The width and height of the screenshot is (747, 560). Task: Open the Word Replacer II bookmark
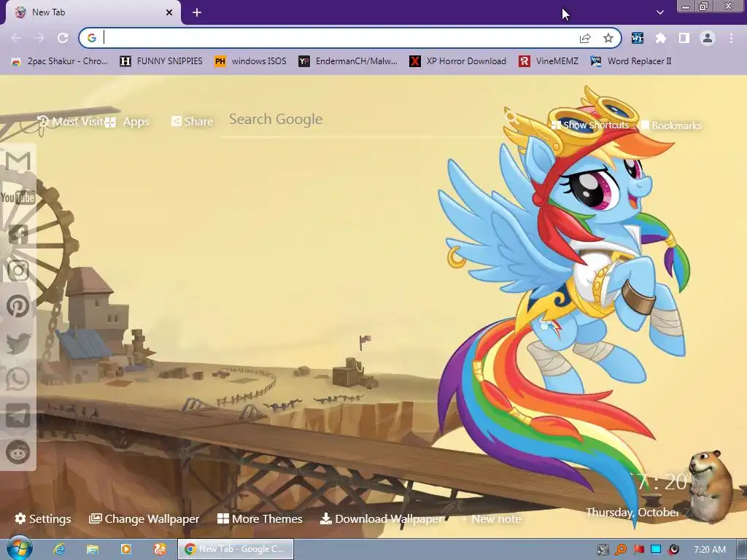click(631, 61)
